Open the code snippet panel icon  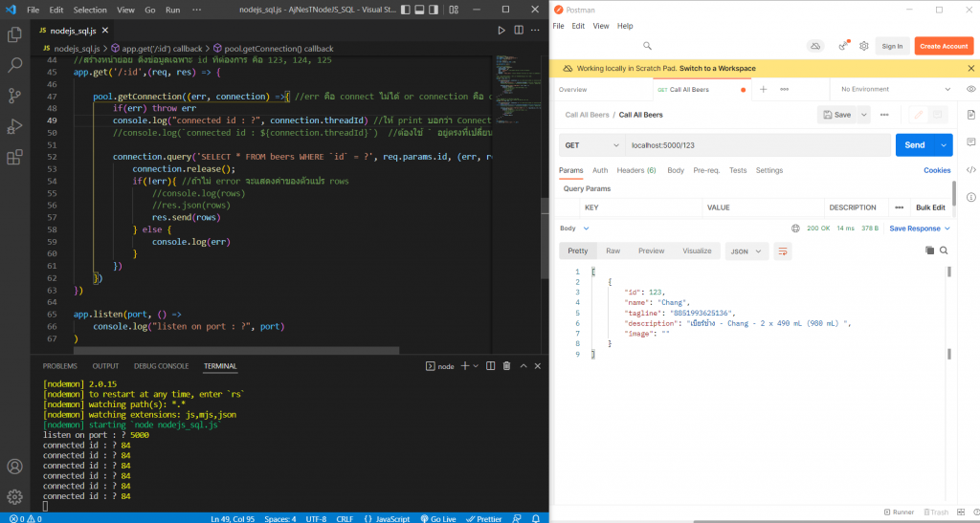click(x=971, y=170)
